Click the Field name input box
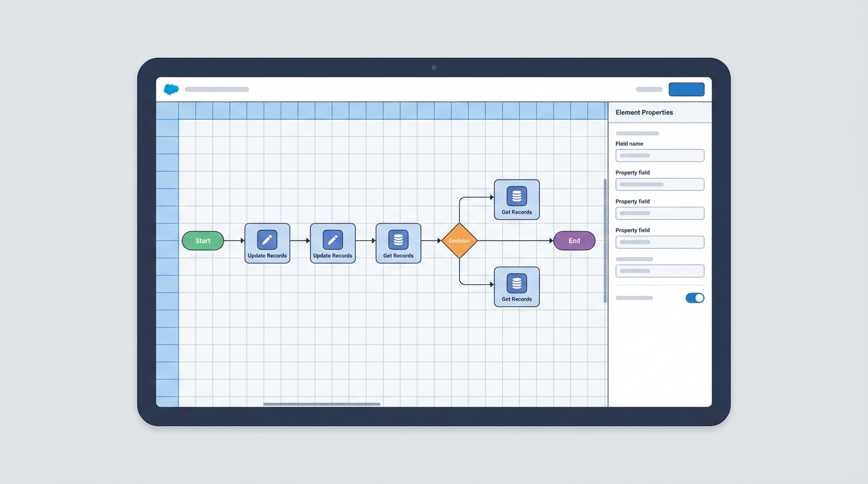Screen dimensions: 868x484 point(659,155)
